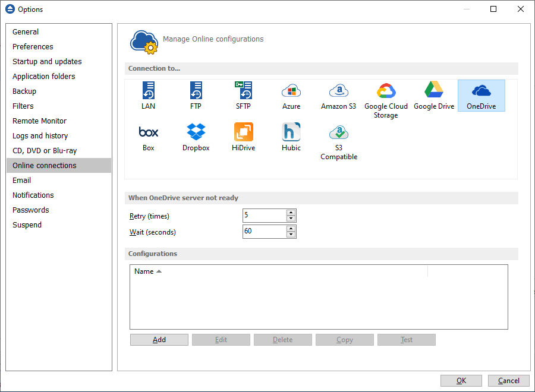Image resolution: width=535 pixels, height=392 pixels.
Task: Open the General options page
Action: click(x=59, y=31)
